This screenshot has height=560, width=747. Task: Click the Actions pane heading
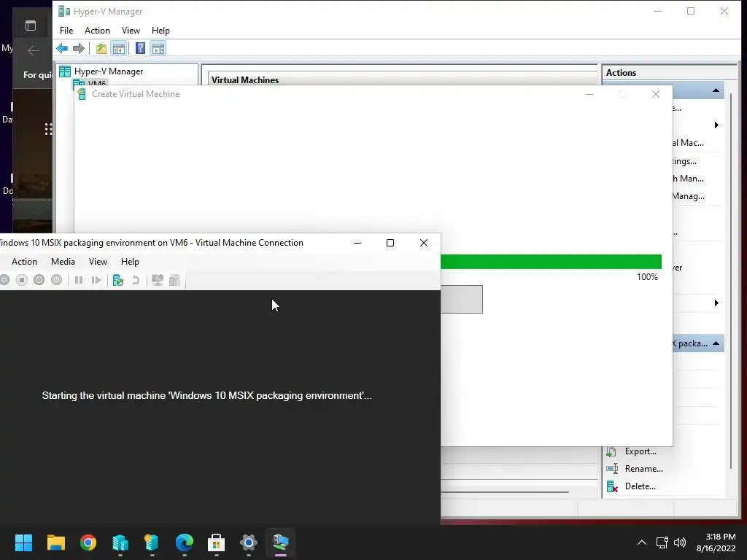(x=621, y=73)
